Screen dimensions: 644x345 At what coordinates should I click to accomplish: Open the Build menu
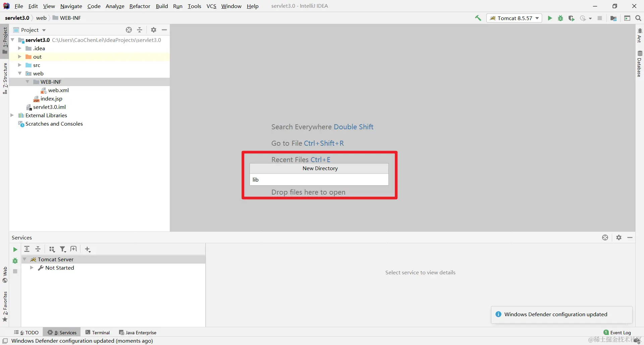coord(162,6)
